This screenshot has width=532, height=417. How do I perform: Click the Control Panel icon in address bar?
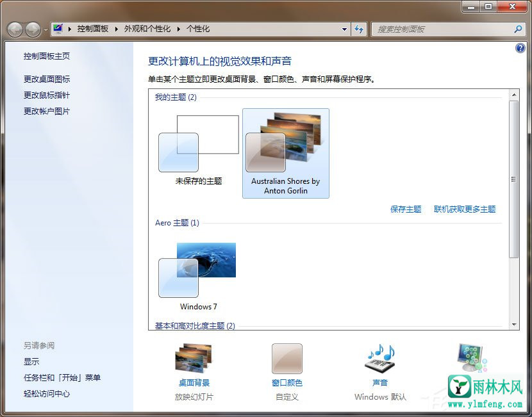(58, 28)
